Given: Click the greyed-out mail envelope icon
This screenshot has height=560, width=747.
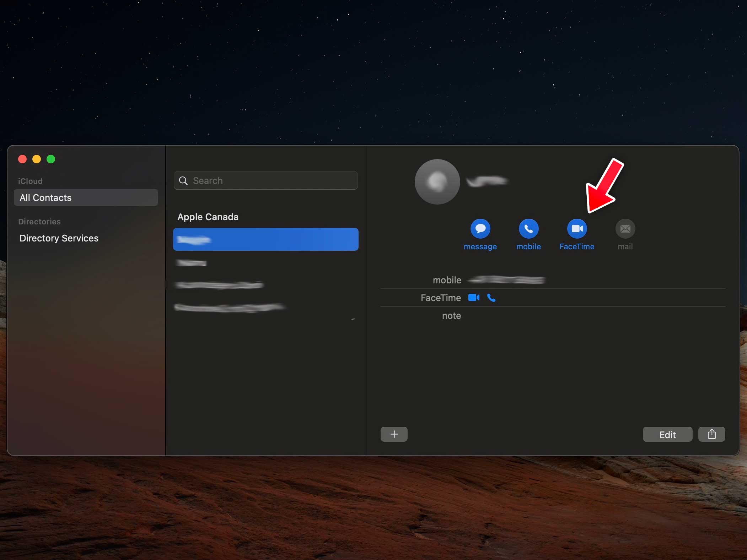Looking at the screenshot, I should [625, 229].
